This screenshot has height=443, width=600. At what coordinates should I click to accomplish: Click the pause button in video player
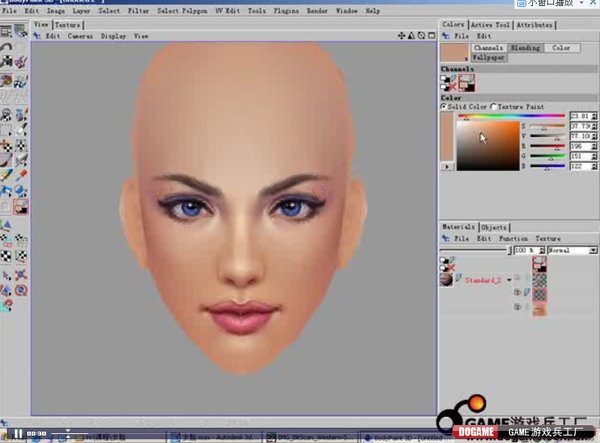pyautogui.click(x=17, y=433)
